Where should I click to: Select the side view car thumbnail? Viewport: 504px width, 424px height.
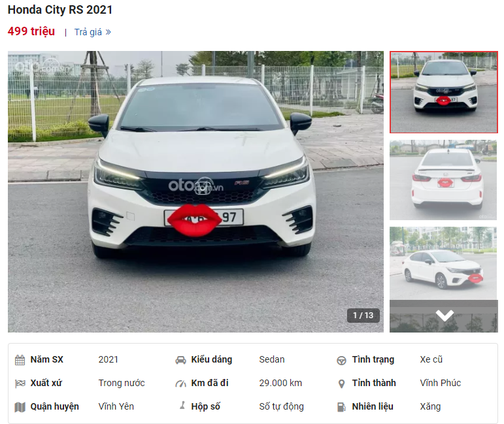(443, 263)
